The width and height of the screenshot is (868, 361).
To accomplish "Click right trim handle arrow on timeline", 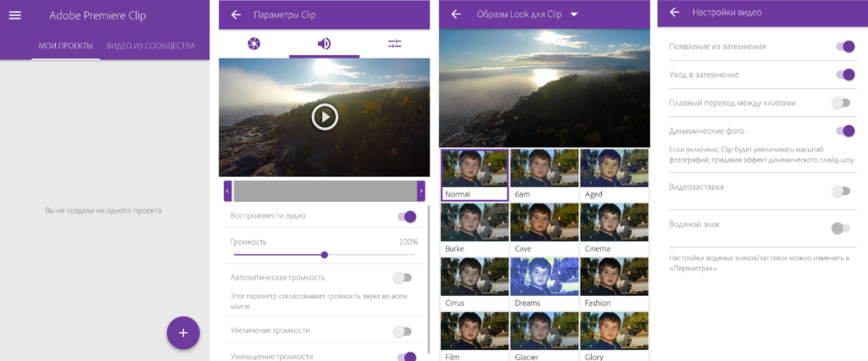I will pyautogui.click(x=420, y=191).
